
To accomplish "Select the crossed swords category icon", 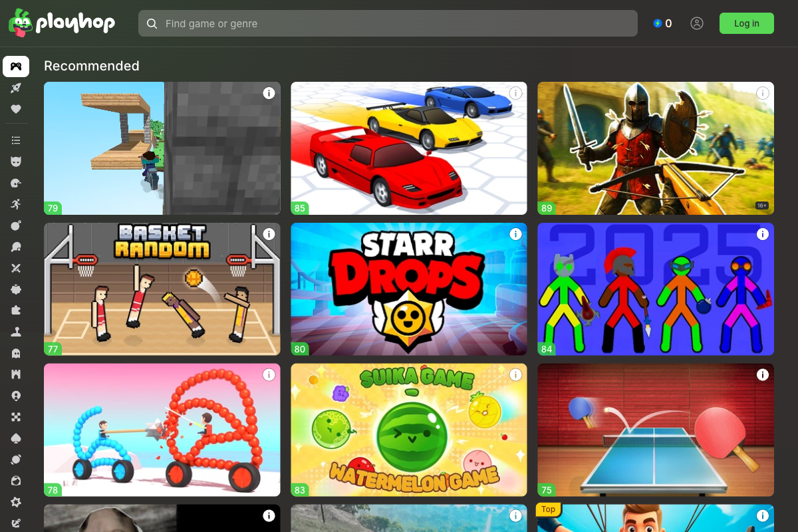I will pyautogui.click(x=16, y=268).
